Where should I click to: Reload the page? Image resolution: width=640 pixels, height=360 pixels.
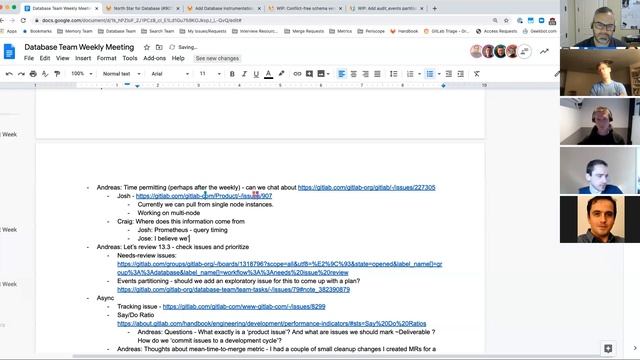click(23, 20)
